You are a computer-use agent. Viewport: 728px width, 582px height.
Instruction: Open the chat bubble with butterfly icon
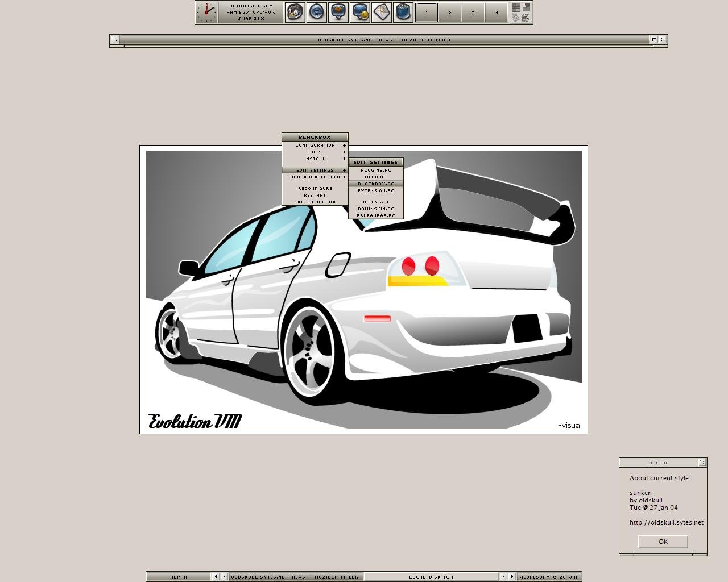pos(338,12)
